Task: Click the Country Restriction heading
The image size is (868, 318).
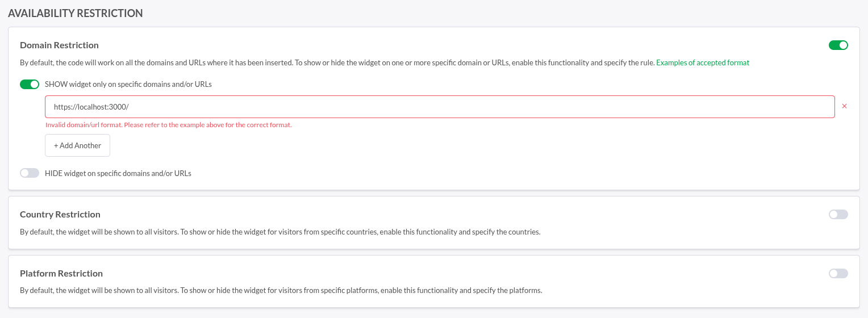Action: click(x=60, y=214)
